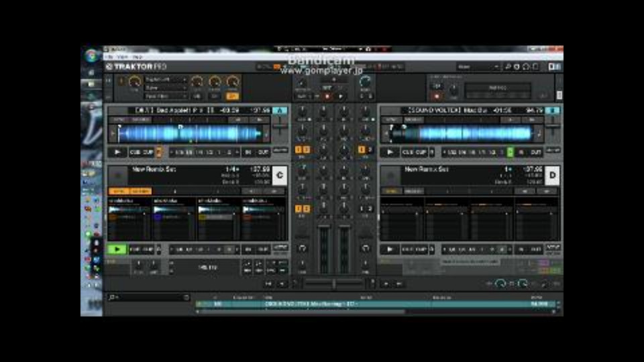The width and height of the screenshot is (644, 362).
Task: Open the first FX effect dropdown
Action: (166, 80)
